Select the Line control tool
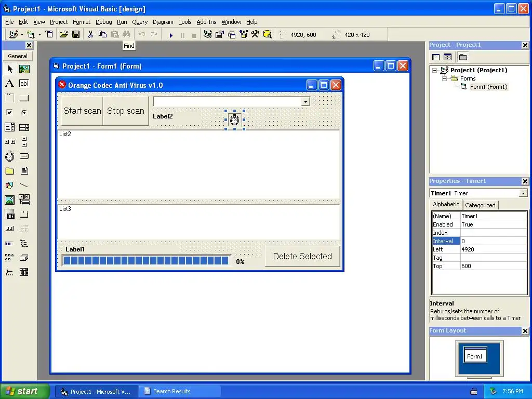The image size is (532, 399). click(x=24, y=185)
